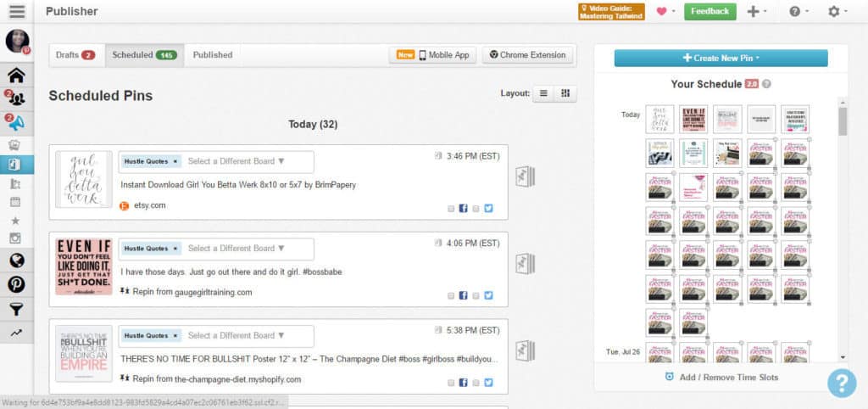This screenshot has width=868, height=409.
Task: Remove Hustle Quotes board from 5:38 PM pin
Action: (175, 335)
